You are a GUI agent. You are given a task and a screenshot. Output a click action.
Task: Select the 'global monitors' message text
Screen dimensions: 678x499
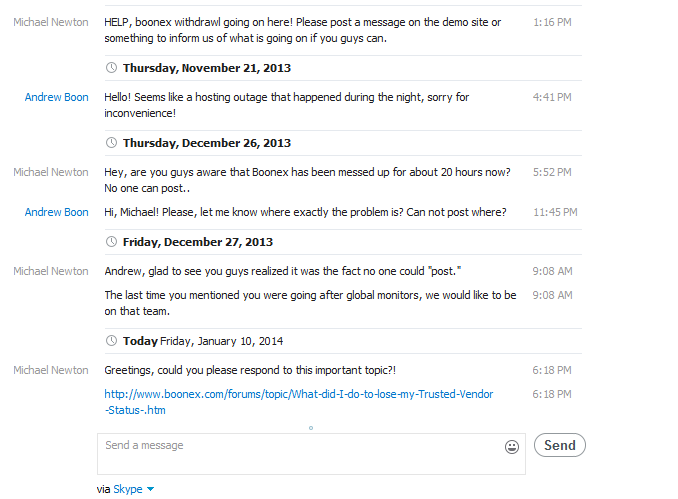tap(310, 302)
